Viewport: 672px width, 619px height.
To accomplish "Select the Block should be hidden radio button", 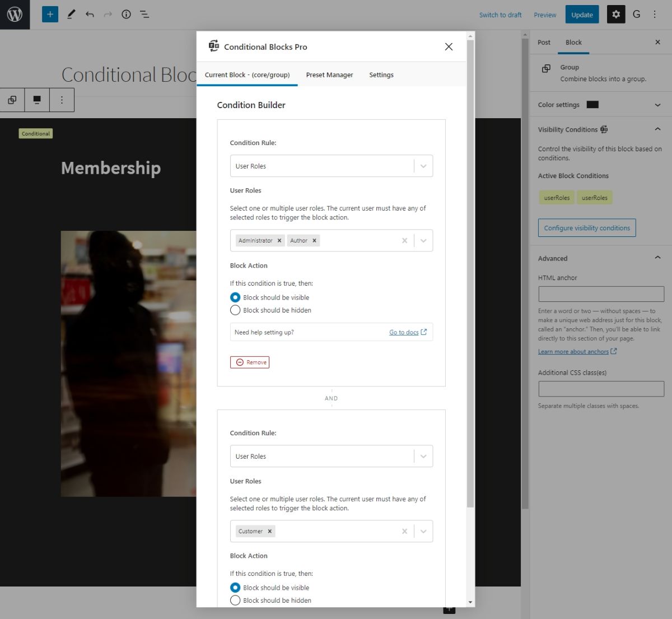I will (235, 310).
